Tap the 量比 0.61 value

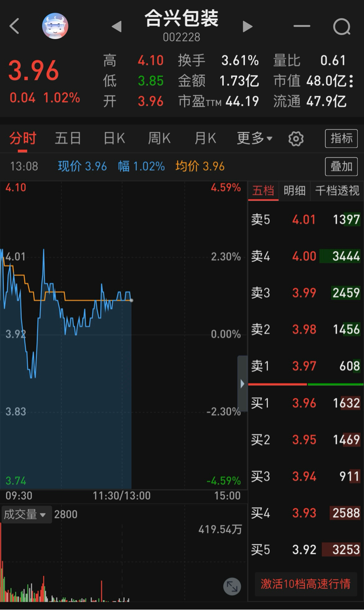[x=333, y=61]
